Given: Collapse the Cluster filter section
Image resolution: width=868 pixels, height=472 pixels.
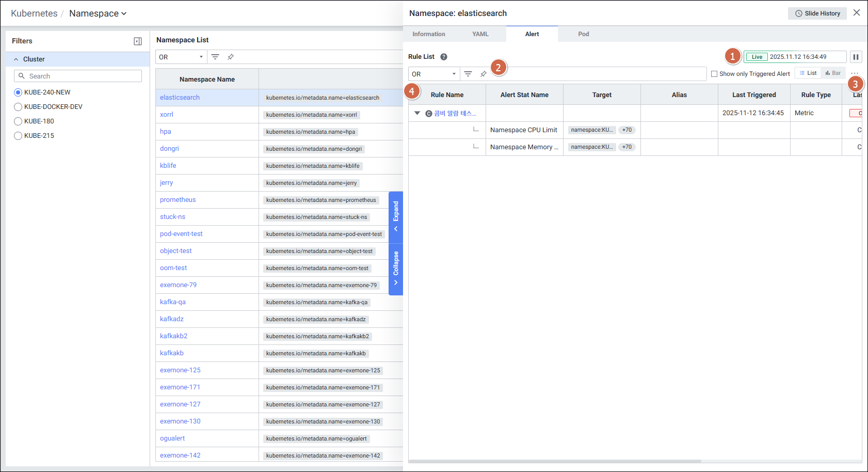Looking at the screenshot, I should (x=16, y=59).
